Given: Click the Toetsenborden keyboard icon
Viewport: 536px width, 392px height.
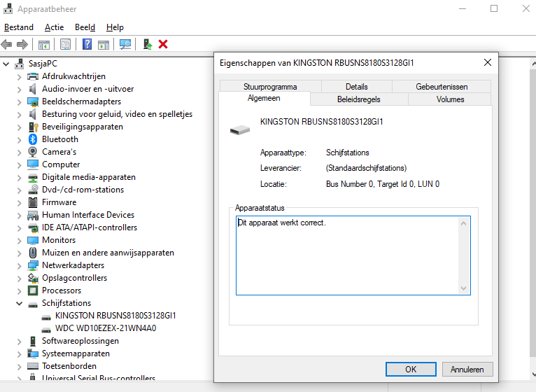Looking at the screenshot, I should 33,366.
